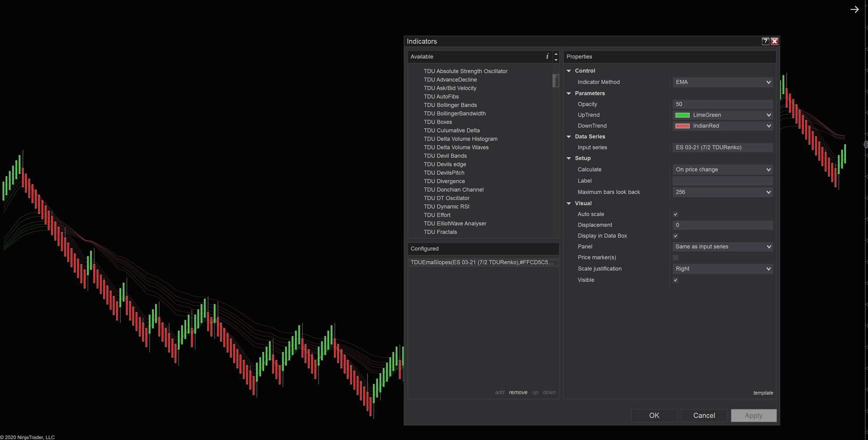868x440 pixels.
Task: Open the Calculate dropdown set to On price change
Action: click(722, 169)
